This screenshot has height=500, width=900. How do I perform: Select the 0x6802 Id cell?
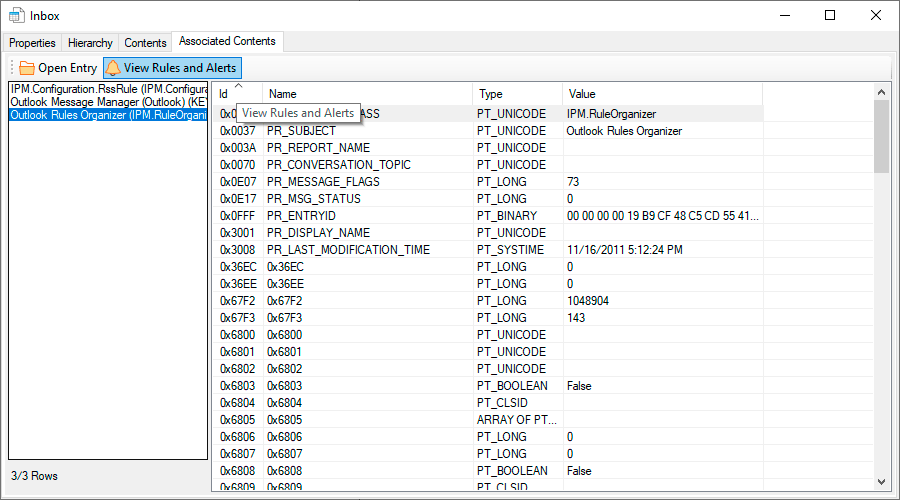pos(238,369)
